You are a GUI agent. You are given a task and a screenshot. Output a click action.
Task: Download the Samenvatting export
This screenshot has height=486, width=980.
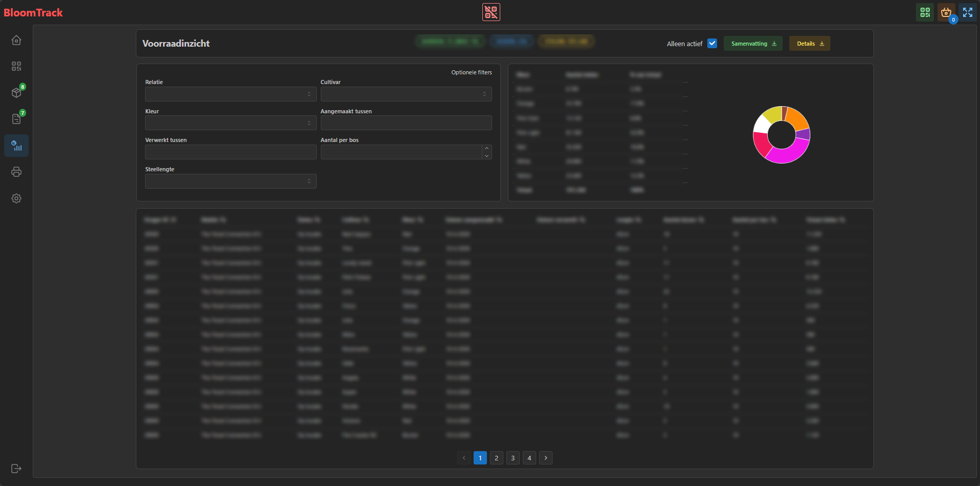pos(753,44)
